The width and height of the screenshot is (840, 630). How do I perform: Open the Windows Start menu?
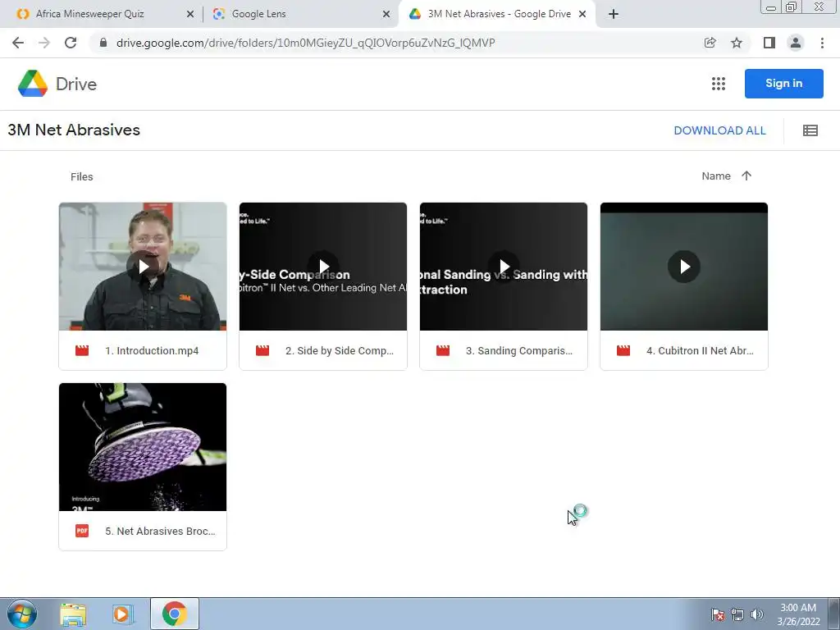(x=22, y=614)
